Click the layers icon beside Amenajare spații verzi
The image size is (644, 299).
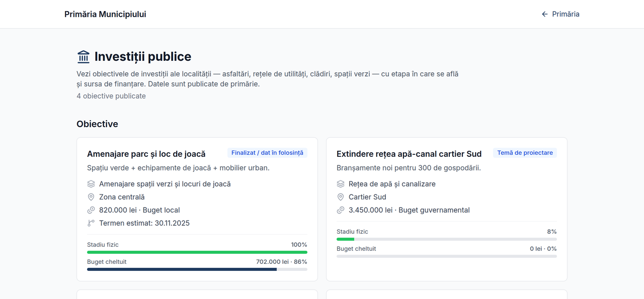(91, 184)
